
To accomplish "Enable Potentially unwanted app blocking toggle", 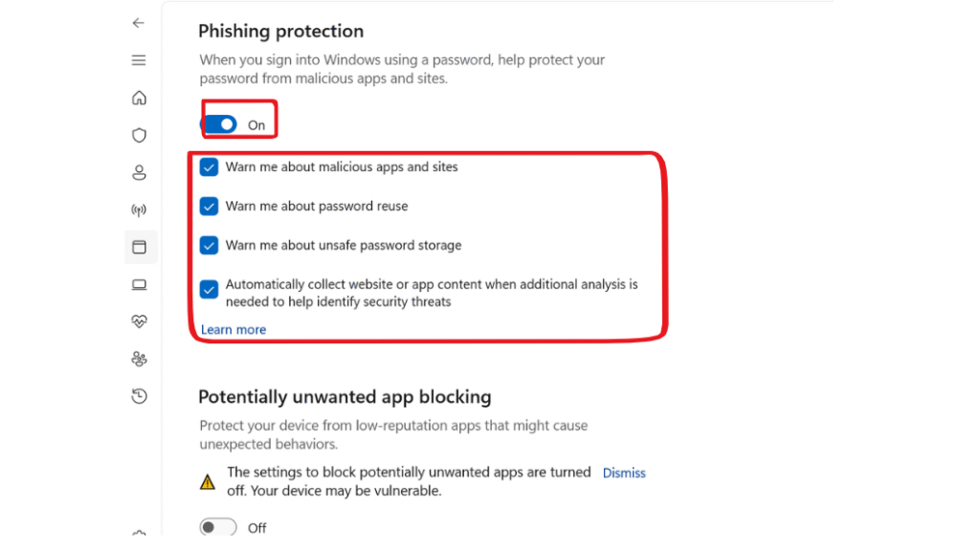I will [x=218, y=527].
